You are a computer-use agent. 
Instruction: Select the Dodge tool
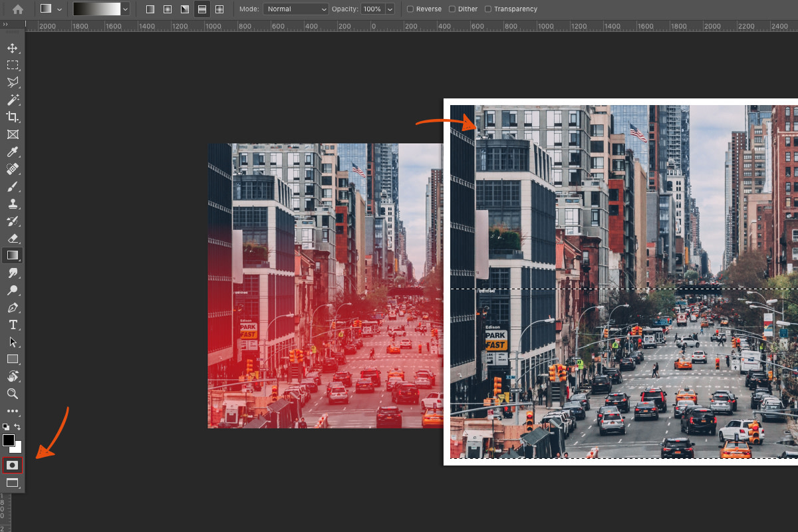12,290
